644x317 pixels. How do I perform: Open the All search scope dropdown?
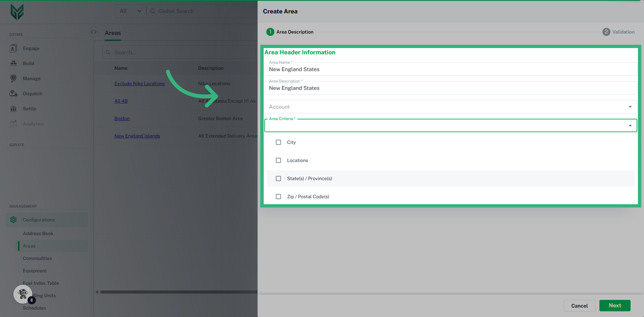tap(130, 11)
